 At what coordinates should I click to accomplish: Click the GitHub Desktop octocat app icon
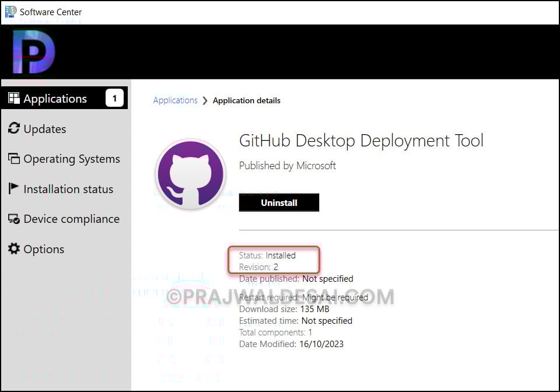(191, 174)
